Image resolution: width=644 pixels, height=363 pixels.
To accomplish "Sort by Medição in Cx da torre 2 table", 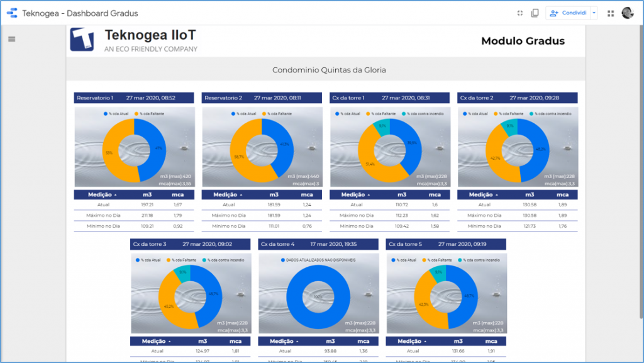I will [x=484, y=194].
